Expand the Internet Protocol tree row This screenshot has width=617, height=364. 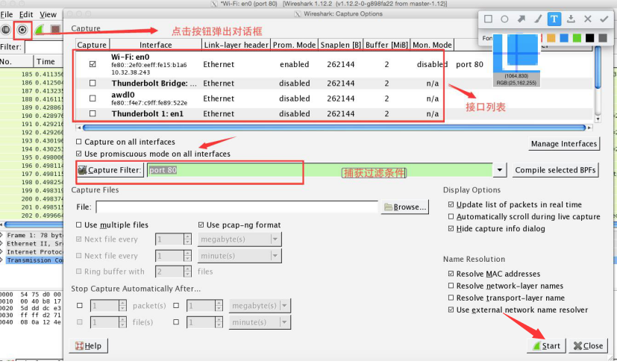[x=2, y=252]
